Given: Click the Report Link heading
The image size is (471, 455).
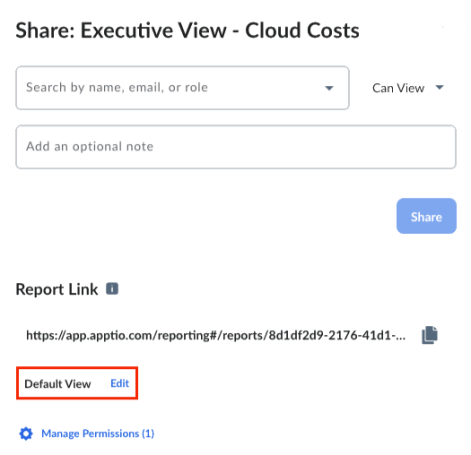Looking at the screenshot, I should point(57,289).
